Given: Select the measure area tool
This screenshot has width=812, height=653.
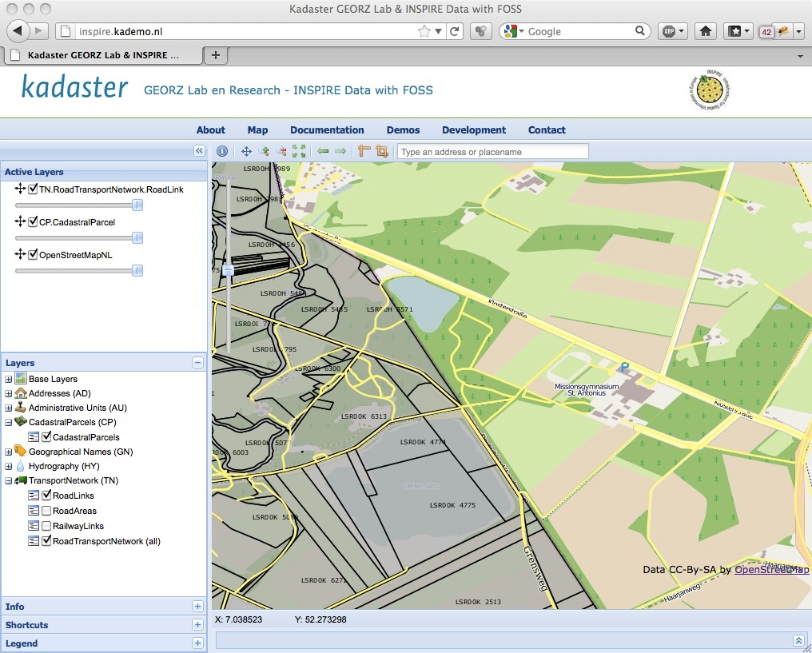Looking at the screenshot, I should [382, 151].
